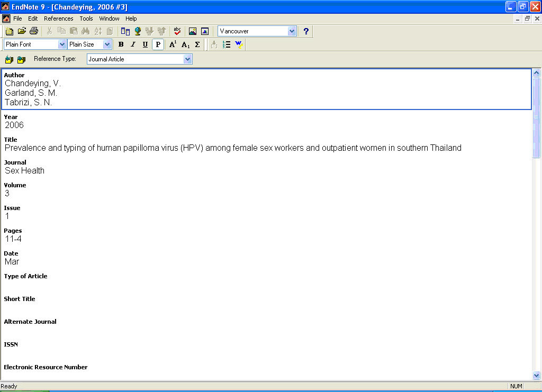Minimize the inner reference window
This screenshot has height=392, width=542.
tap(518, 19)
